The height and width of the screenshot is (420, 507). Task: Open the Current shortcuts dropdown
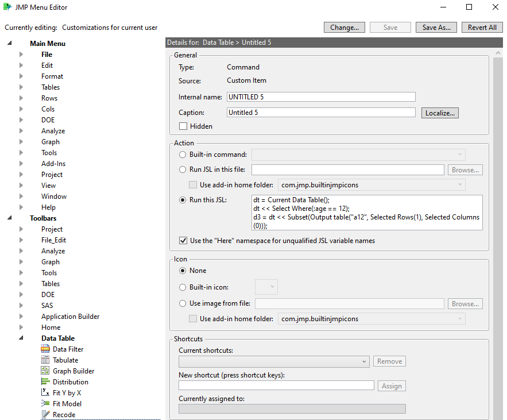click(274, 361)
